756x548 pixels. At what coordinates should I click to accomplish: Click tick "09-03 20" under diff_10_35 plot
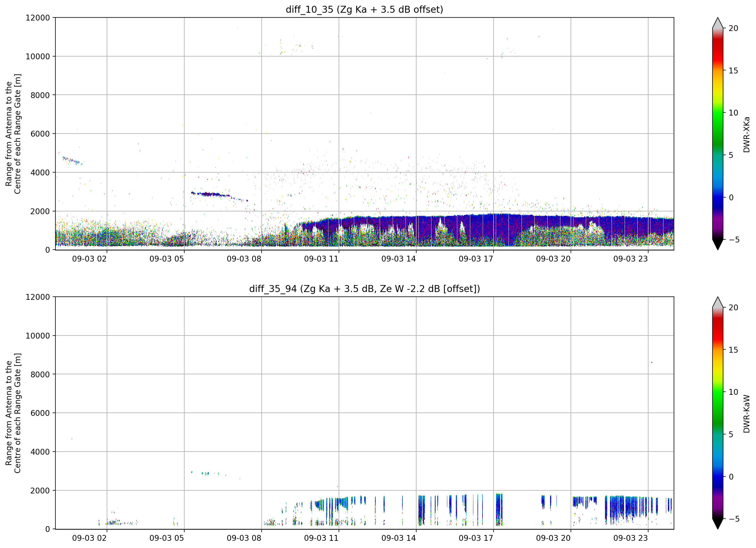[553, 259]
